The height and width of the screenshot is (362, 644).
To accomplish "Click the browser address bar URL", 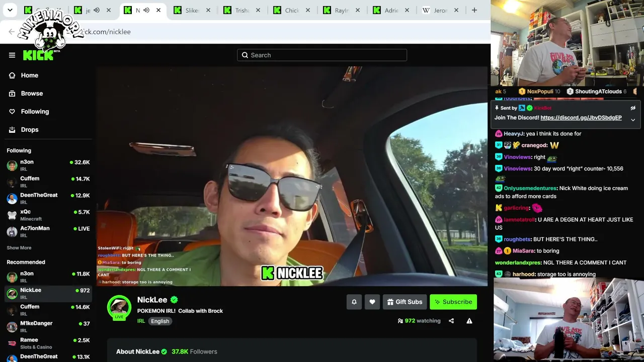I will [106, 32].
